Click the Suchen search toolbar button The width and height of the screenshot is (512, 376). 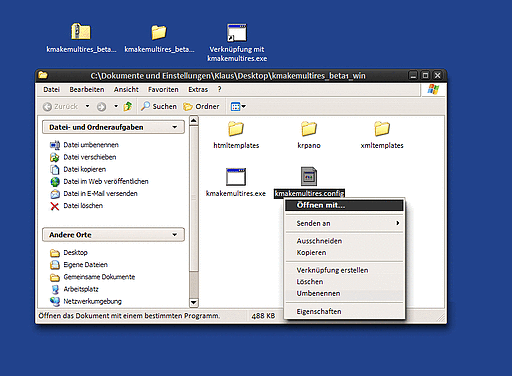click(x=159, y=106)
